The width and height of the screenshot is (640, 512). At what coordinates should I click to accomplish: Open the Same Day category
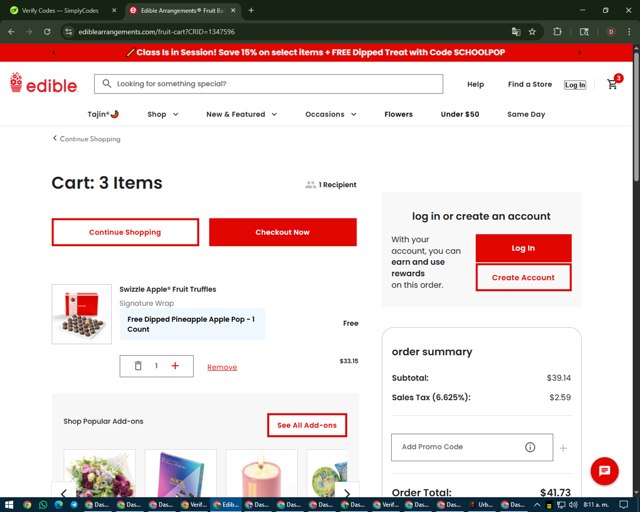(x=526, y=114)
